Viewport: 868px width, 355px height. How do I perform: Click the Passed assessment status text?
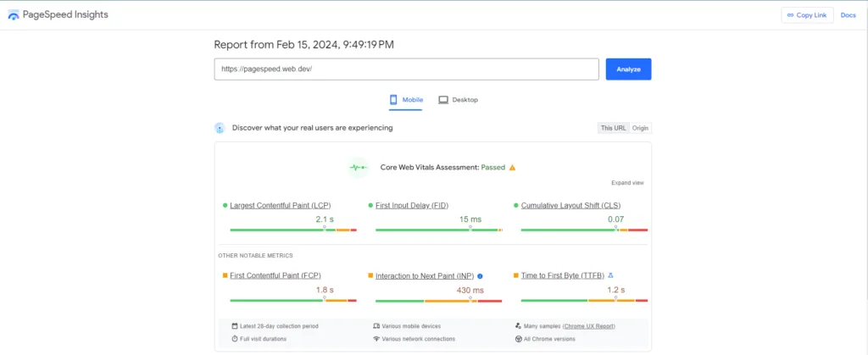[493, 167]
